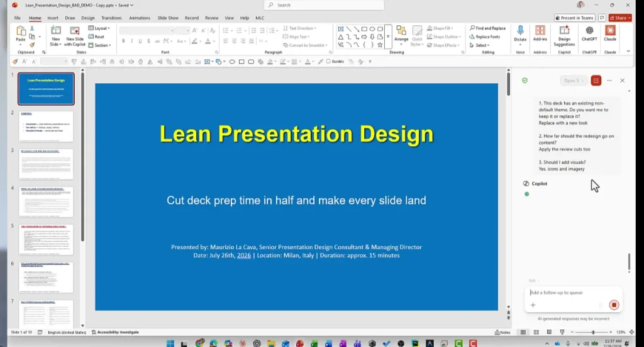The height and width of the screenshot is (347, 644).
Task: Collapse the ribbon with chevron arrow
Action: click(x=628, y=52)
